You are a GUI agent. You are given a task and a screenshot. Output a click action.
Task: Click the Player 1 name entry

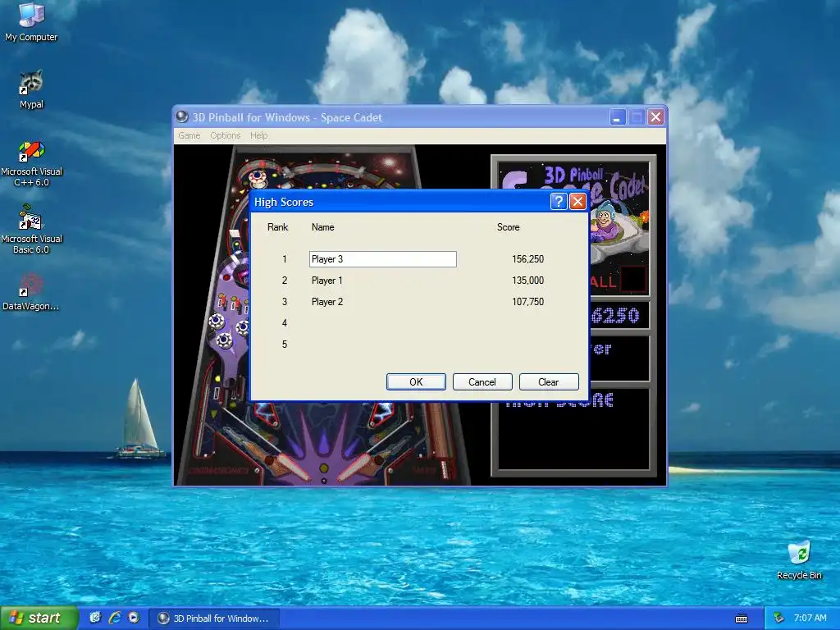point(326,281)
